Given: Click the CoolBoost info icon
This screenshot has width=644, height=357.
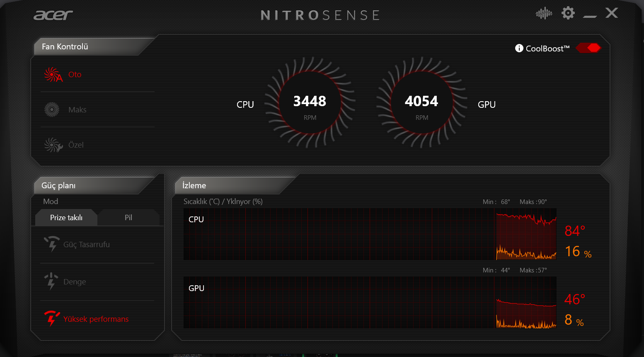Looking at the screenshot, I should point(519,49).
